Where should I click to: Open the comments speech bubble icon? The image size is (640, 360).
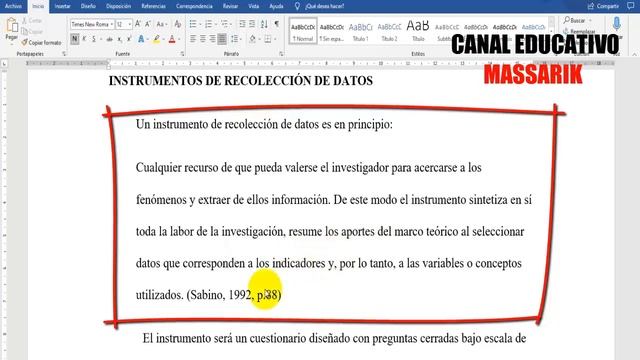pyautogui.click(x=631, y=6)
